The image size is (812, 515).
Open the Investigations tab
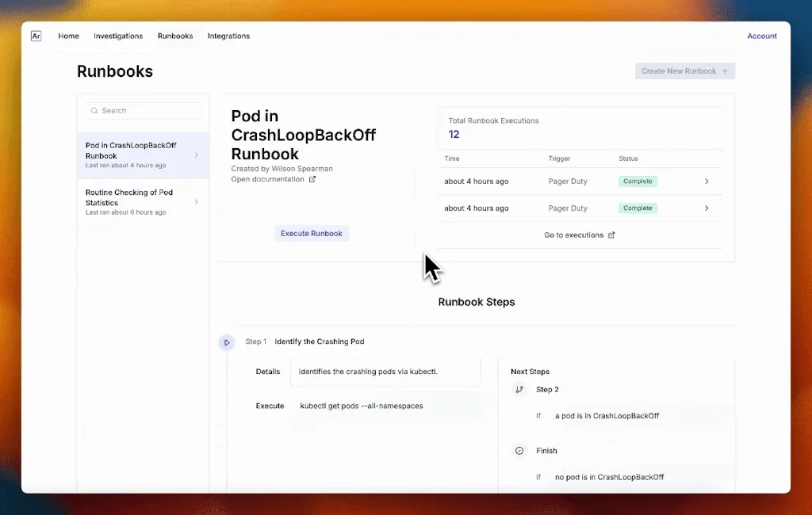(117, 36)
